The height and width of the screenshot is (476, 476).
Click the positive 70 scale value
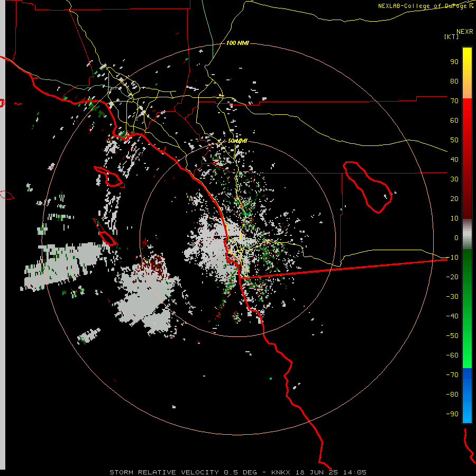tap(454, 101)
